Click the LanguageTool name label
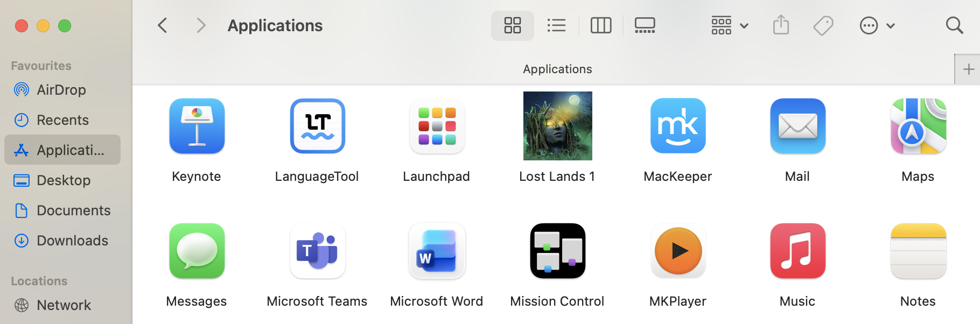The height and width of the screenshot is (324, 980). tap(317, 177)
